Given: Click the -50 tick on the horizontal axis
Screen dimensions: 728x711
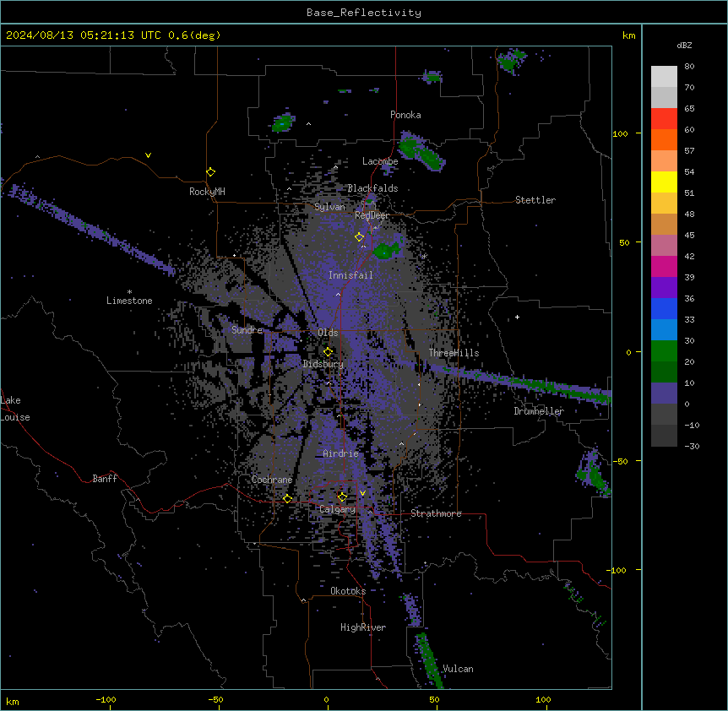Looking at the screenshot, I should pos(215,699).
